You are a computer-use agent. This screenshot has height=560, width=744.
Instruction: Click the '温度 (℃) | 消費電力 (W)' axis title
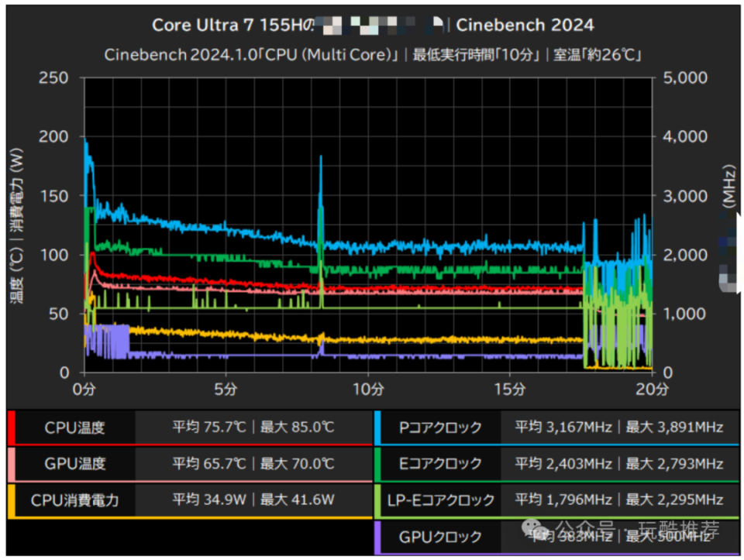coord(16,225)
